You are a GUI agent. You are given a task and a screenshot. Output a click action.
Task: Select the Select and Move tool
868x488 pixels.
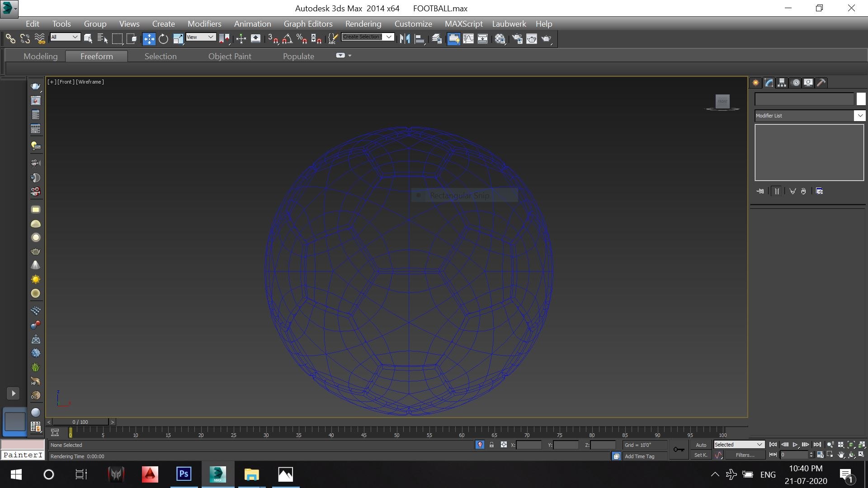(149, 39)
